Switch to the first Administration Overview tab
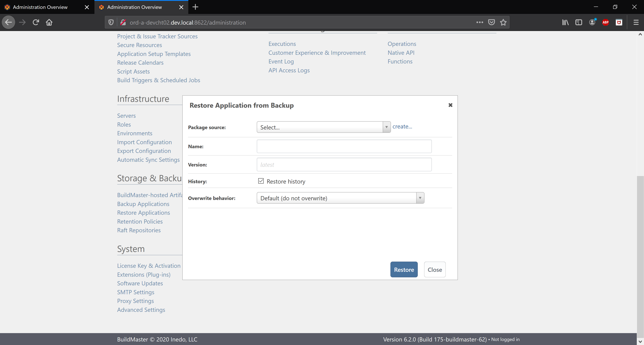 (47, 7)
